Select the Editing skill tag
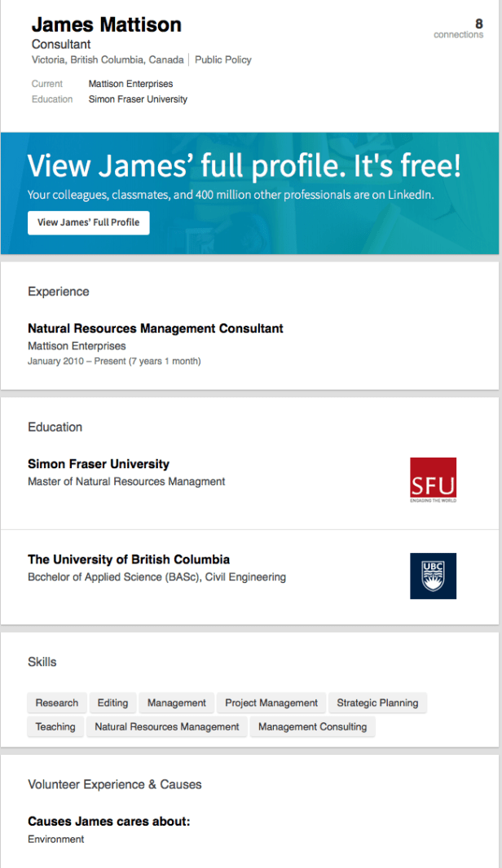 click(112, 703)
